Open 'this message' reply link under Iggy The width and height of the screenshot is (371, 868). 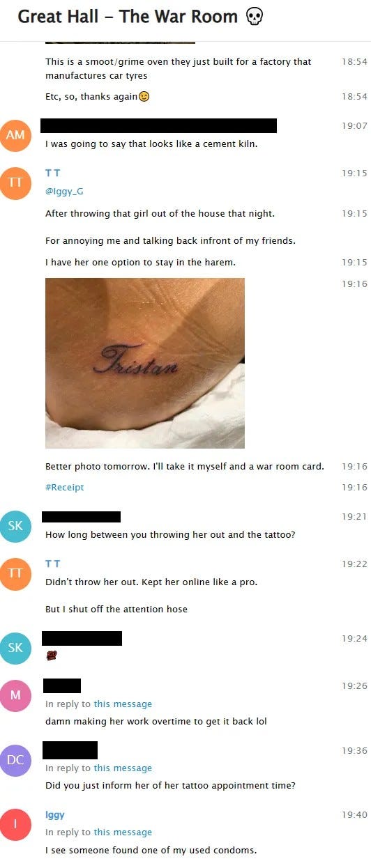(123, 832)
